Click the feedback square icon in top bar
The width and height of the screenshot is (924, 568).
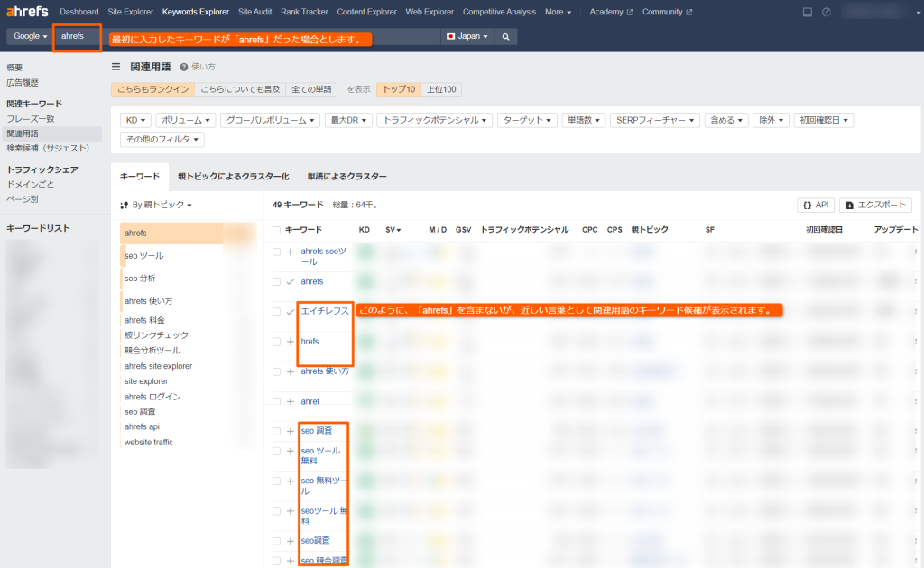coord(807,12)
